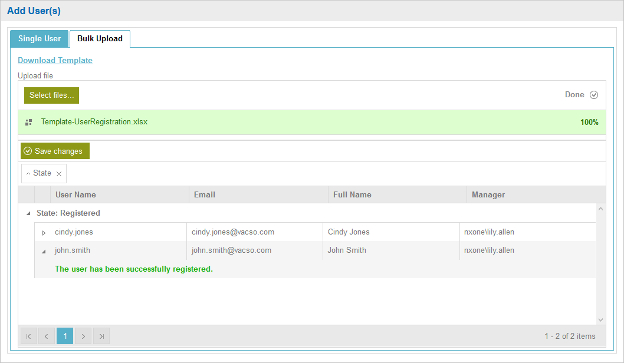This screenshot has height=363, width=624.
Task: Click the john.smith user name cell
Action: (x=118, y=250)
